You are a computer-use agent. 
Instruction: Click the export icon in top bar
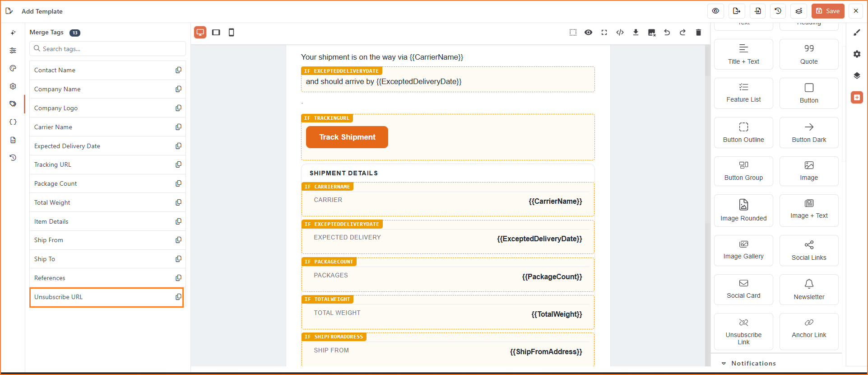pyautogui.click(x=736, y=11)
